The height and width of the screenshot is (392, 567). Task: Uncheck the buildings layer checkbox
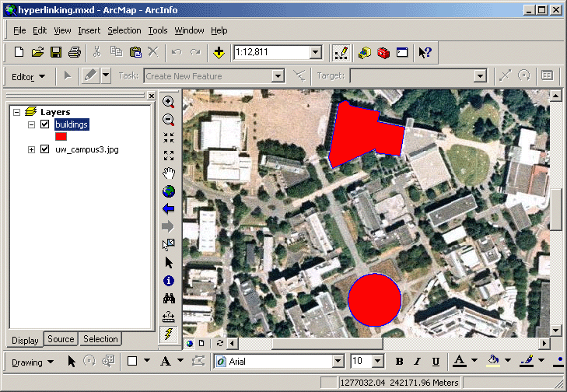tap(44, 124)
